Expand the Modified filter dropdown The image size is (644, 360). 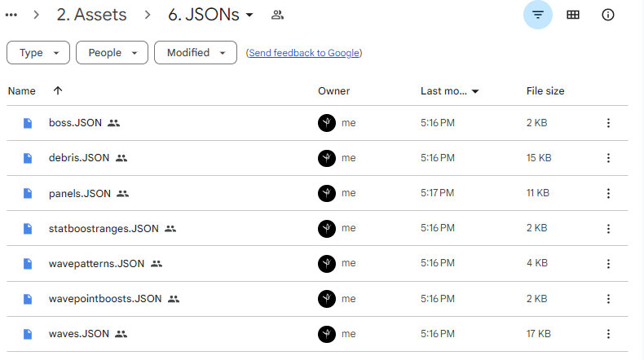coord(195,53)
